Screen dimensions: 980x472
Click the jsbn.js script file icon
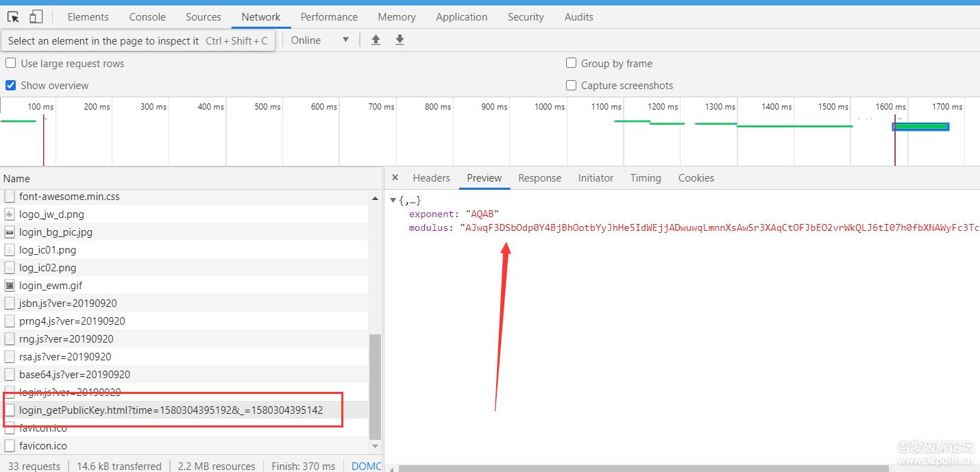(x=9, y=303)
